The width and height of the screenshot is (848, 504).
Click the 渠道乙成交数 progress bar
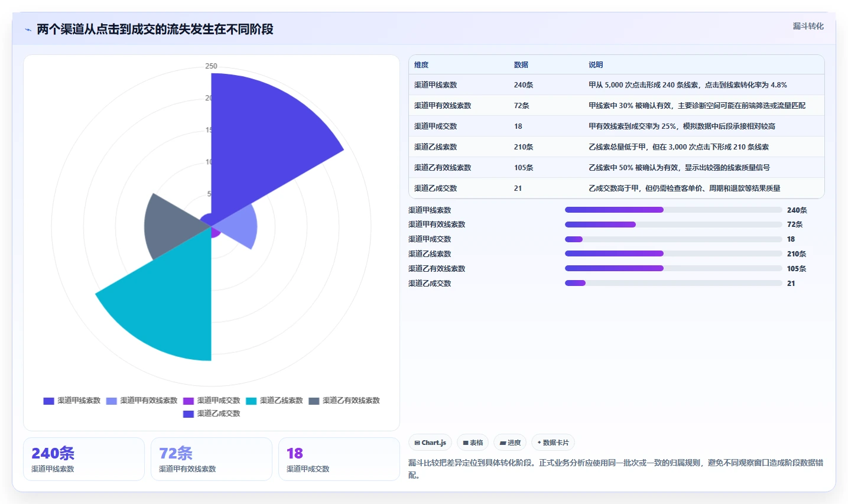(x=674, y=283)
